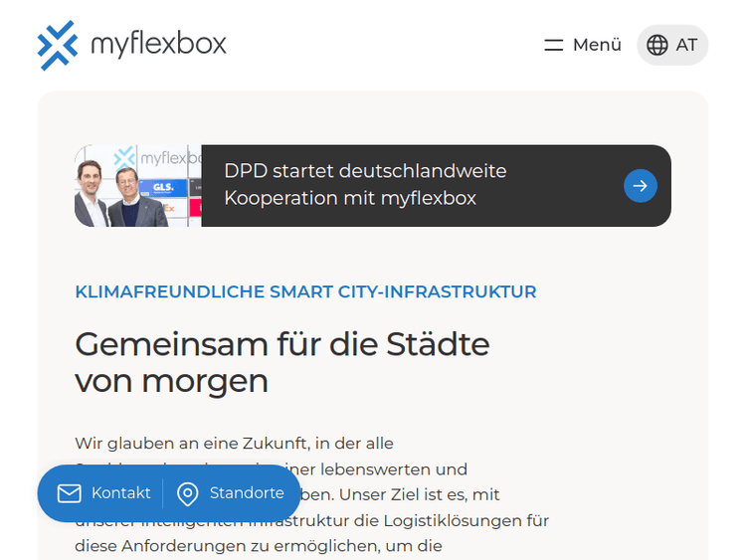Click the envelope Kontakt icon
The width and height of the screenshot is (746, 560).
click(69, 493)
